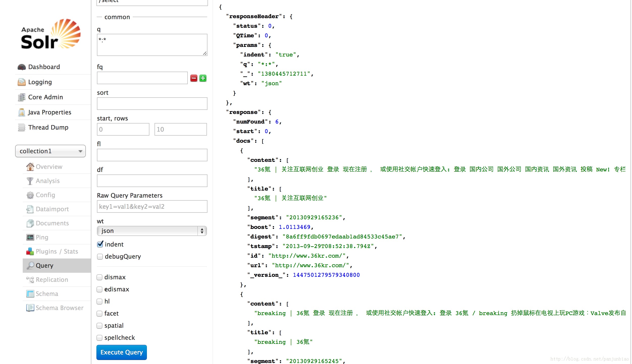Enable the spellcheck checkbox
632x364 pixels.
point(99,338)
